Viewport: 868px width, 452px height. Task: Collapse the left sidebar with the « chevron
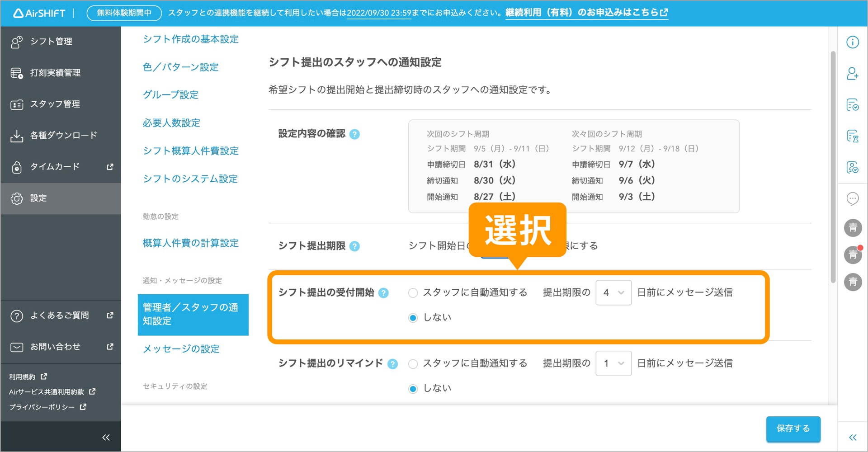point(106,437)
